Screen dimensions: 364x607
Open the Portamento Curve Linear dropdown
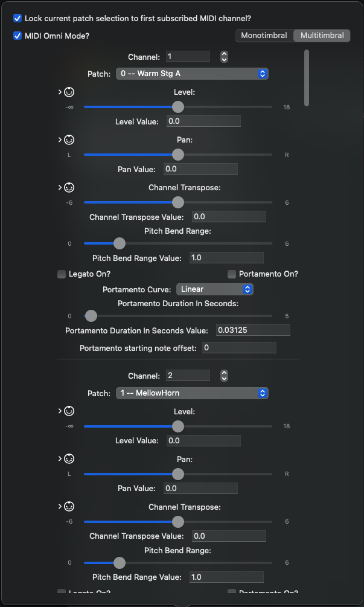[215, 289]
